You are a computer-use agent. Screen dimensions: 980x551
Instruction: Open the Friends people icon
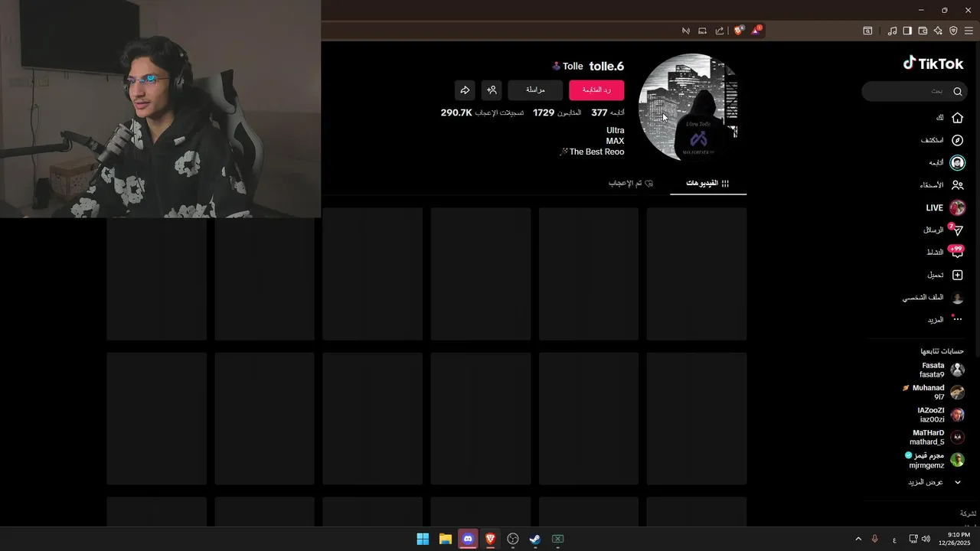coord(957,185)
